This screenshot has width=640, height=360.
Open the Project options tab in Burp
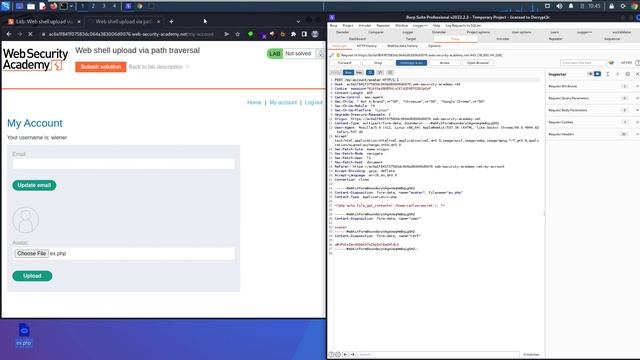click(478, 32)
